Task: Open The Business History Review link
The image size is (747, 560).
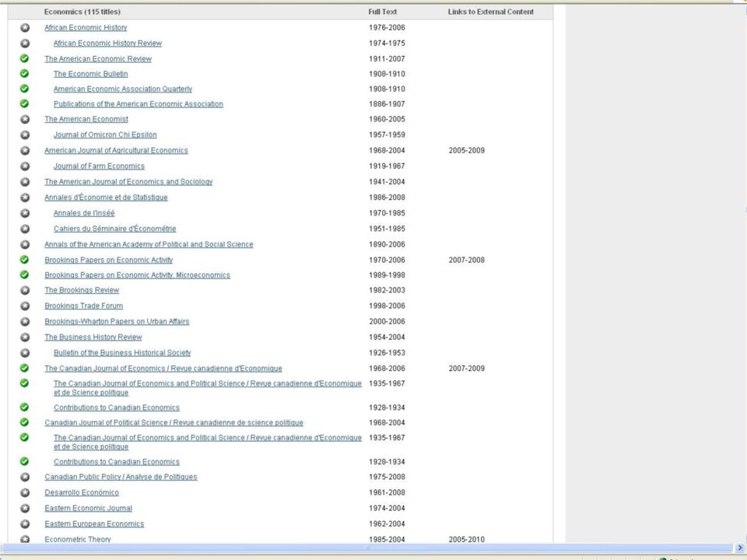Action: coord(93,337)
